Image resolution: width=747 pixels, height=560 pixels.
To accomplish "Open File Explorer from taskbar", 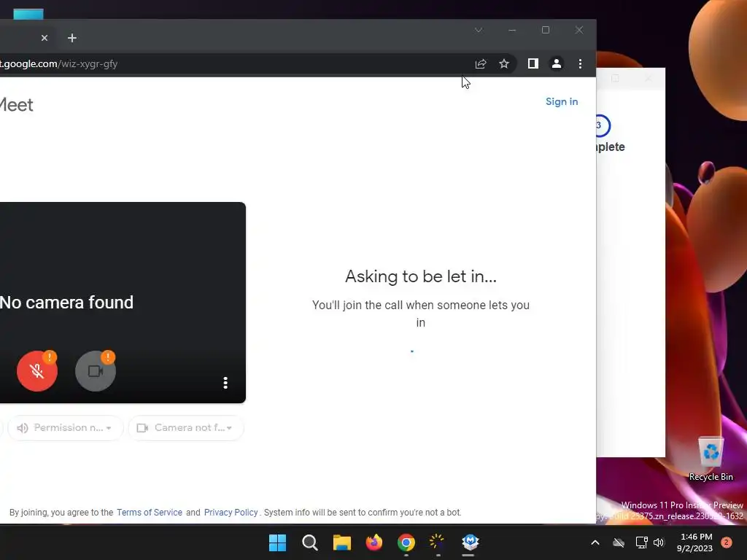I will point(341,542).
